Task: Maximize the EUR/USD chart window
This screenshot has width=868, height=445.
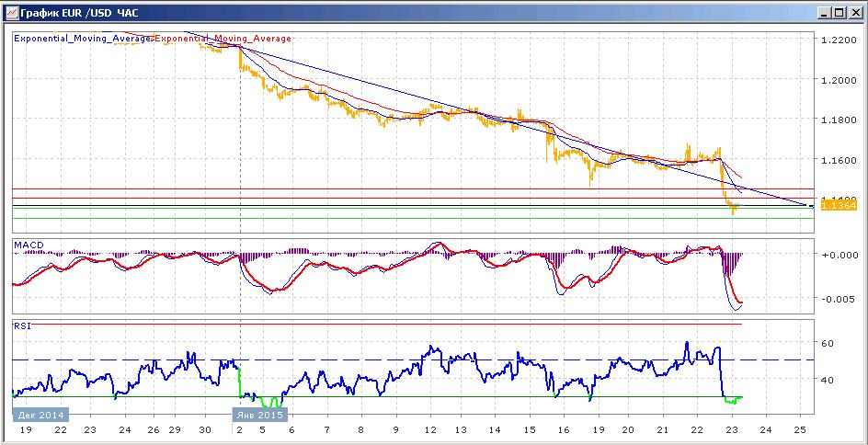Action: pos(839,13)
